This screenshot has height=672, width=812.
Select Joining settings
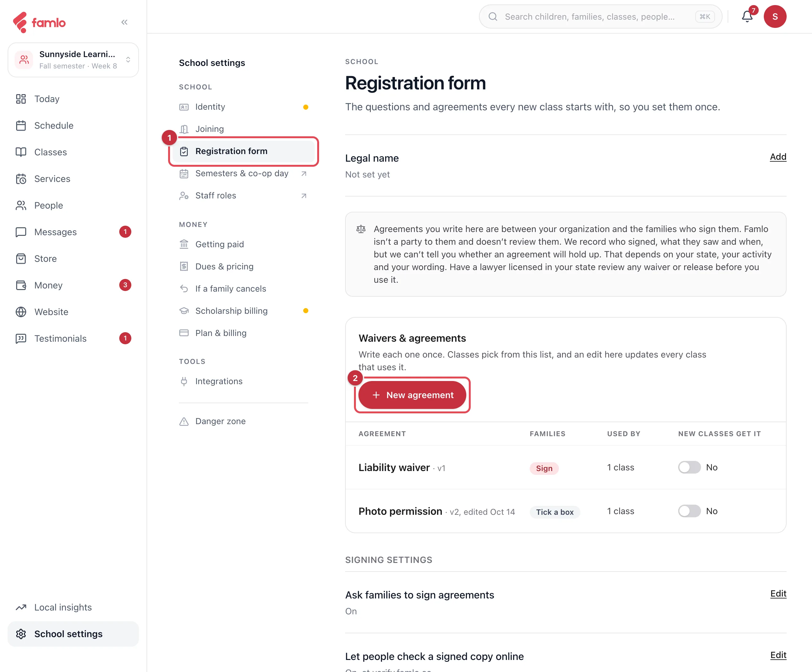click(244, 129)
